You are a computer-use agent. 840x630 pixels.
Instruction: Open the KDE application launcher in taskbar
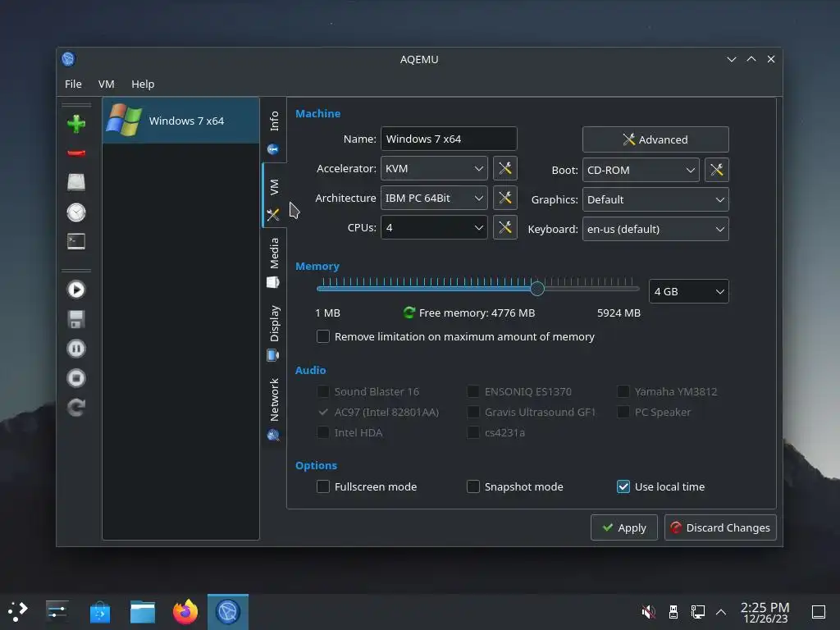point(18,611)
